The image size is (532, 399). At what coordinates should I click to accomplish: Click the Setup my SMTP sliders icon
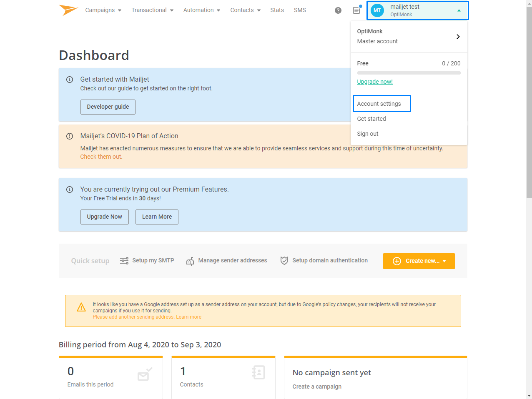click(x=124, y=261)
